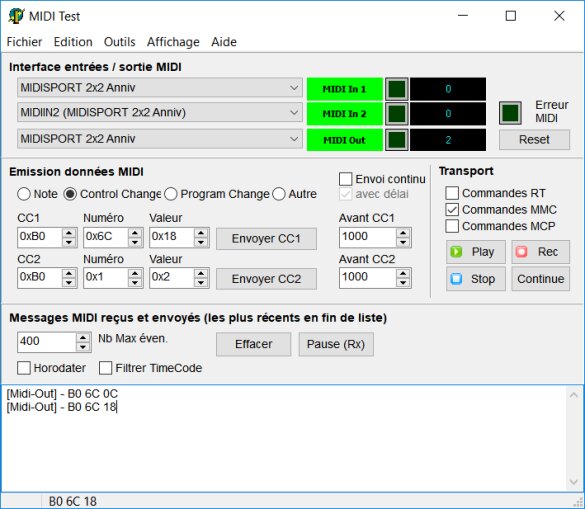585x509 pixels.
Task: Click the Pause (Rx) button
Action: pos(336,344)
